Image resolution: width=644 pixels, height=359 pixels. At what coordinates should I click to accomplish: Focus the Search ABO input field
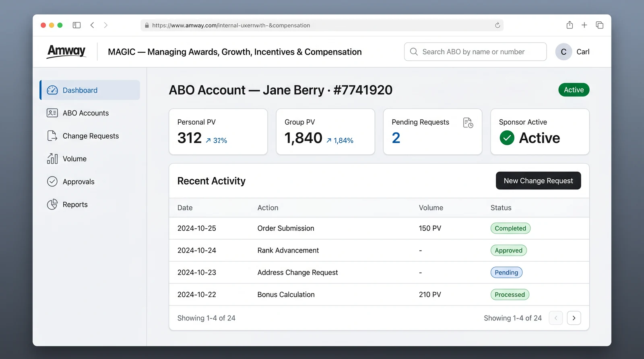(x=475, y=51)
